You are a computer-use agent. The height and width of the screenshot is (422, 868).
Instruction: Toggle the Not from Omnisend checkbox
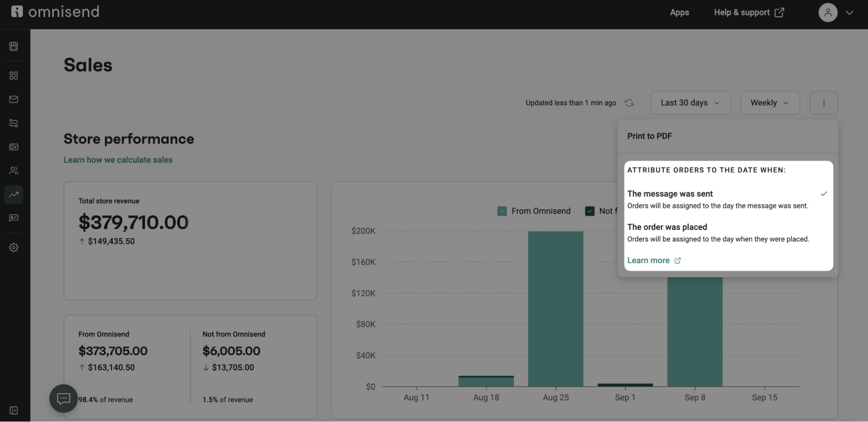(590, 211)
